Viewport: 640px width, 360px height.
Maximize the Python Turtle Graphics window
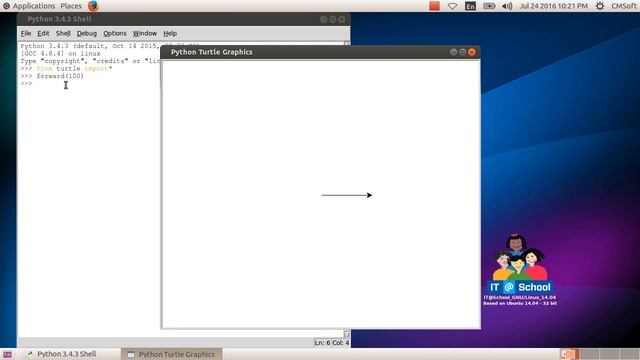[462, 52]
